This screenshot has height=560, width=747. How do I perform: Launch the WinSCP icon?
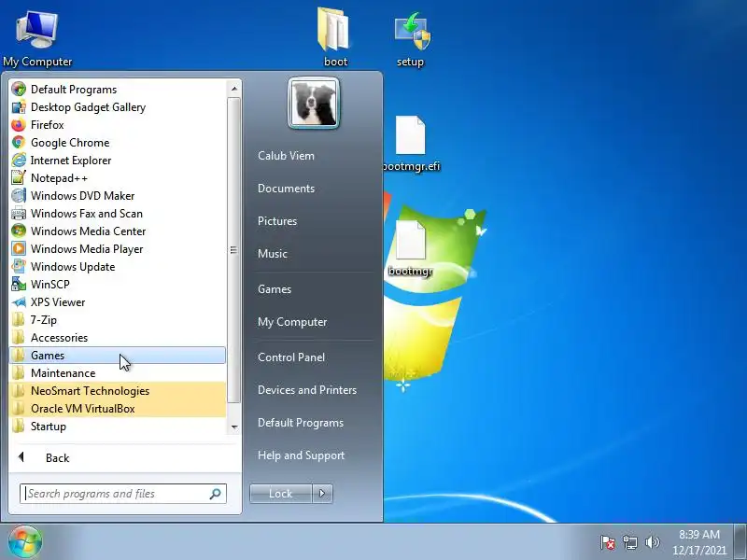(19, 285)
